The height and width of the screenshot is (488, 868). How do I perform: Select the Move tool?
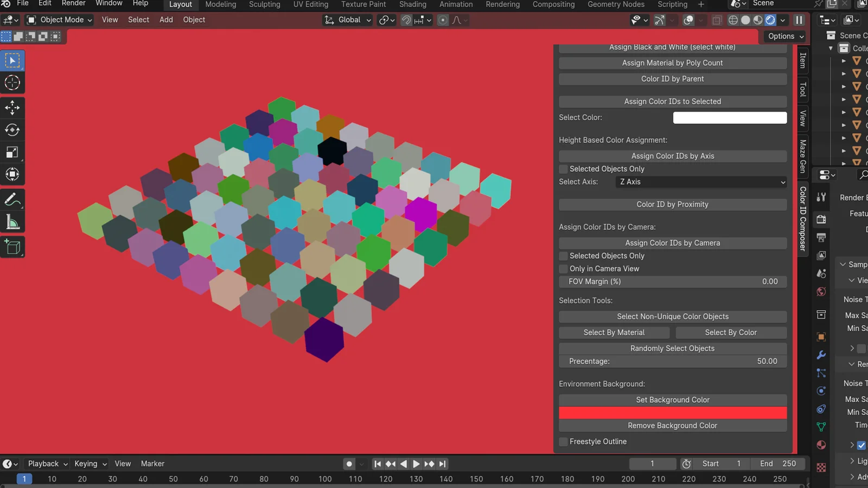[12, 107]
